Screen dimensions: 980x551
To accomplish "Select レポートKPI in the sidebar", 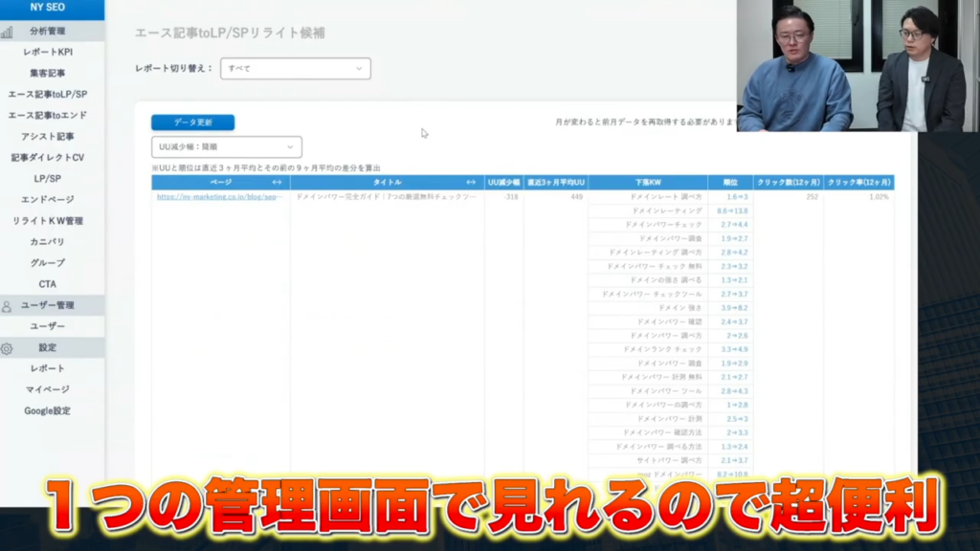I will pyautogui.click(x=47, y=52).
